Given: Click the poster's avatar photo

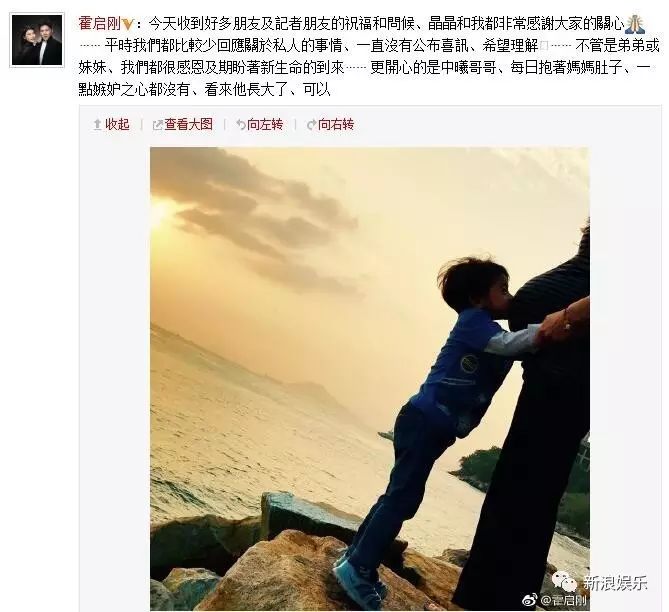Looking at the screenshot, I should click(37, 40).
